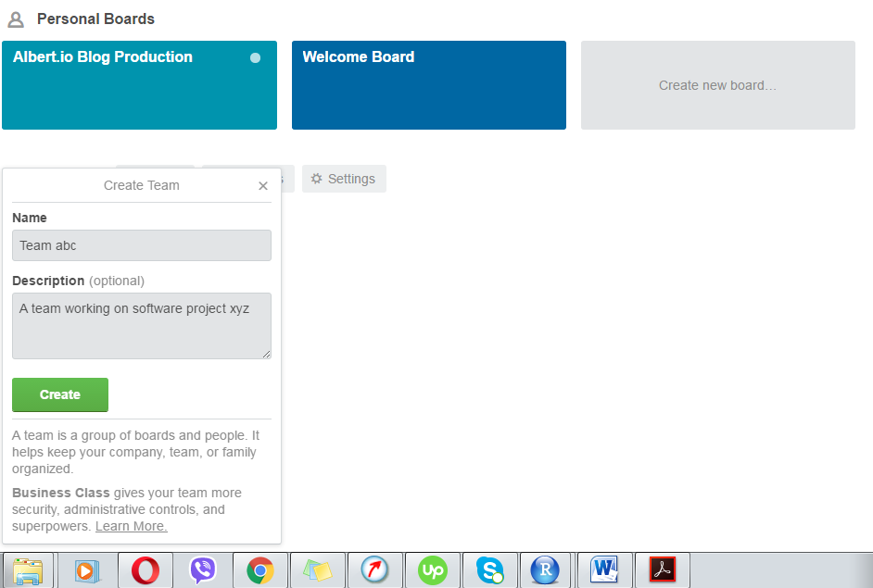Click the green Create button
This screenshot has width=873, height=588.
pyautogui.click(x=60, y=394)
